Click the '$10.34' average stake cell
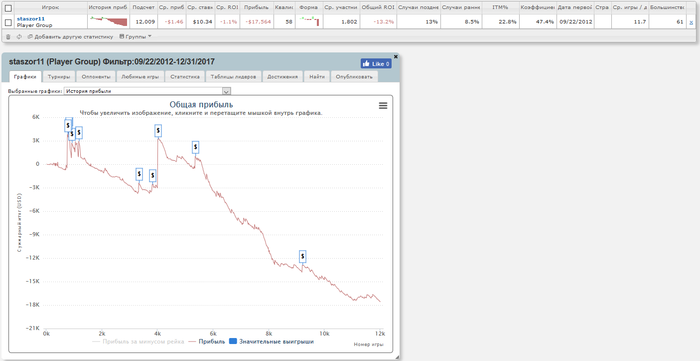This screenshot has width=700, height=361. point(202,22)
